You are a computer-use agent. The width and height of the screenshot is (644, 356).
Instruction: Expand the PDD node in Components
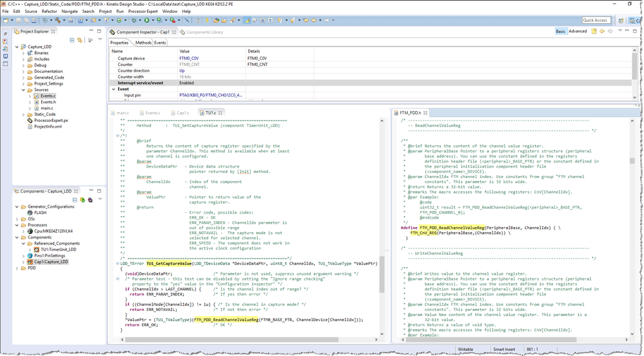17,268
